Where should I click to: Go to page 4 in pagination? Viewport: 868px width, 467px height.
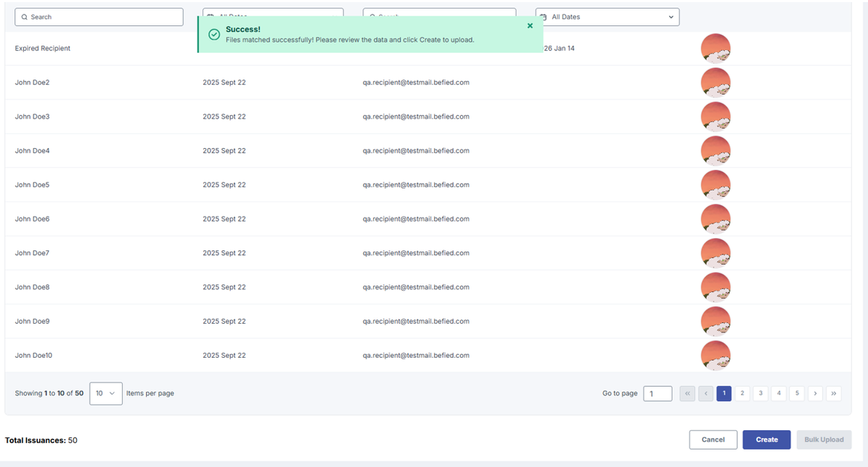point(778,393)
